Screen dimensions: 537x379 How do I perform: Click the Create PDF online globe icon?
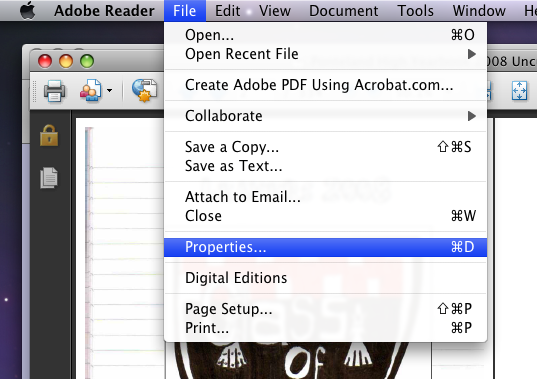145,90
